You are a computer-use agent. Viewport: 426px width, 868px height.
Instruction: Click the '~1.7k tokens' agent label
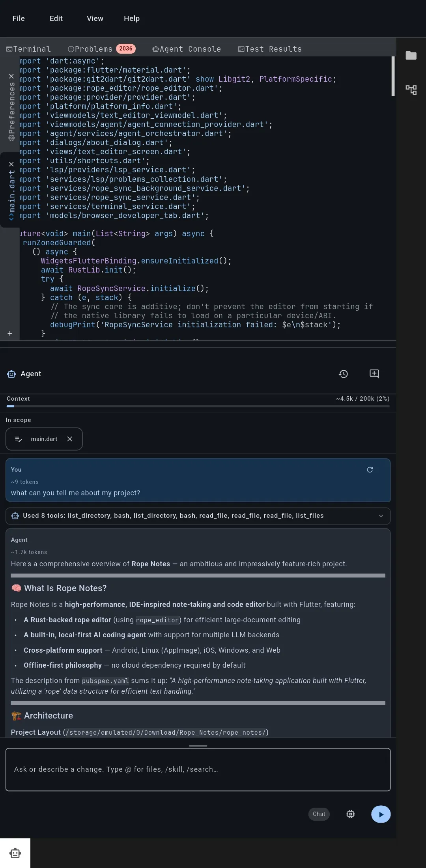point(29,552)
